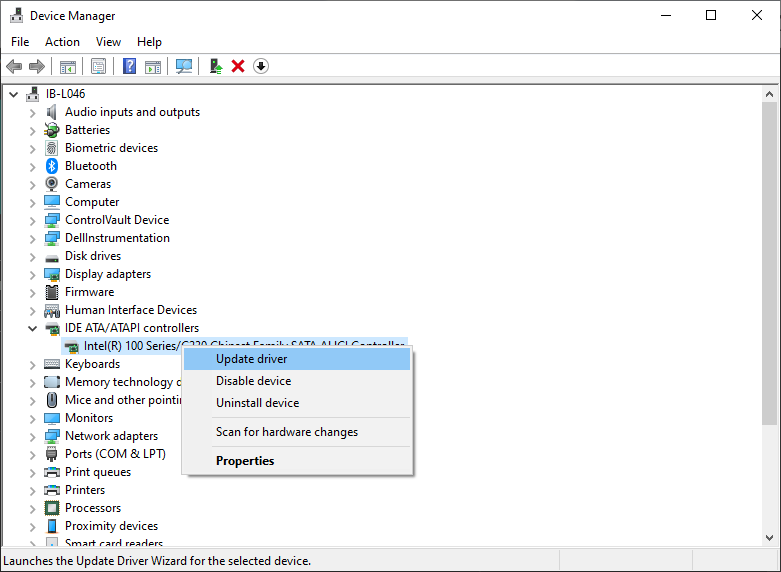Open the Properties sheet toolbar icon
Screen dimensions: 781x572
point(98,66)
